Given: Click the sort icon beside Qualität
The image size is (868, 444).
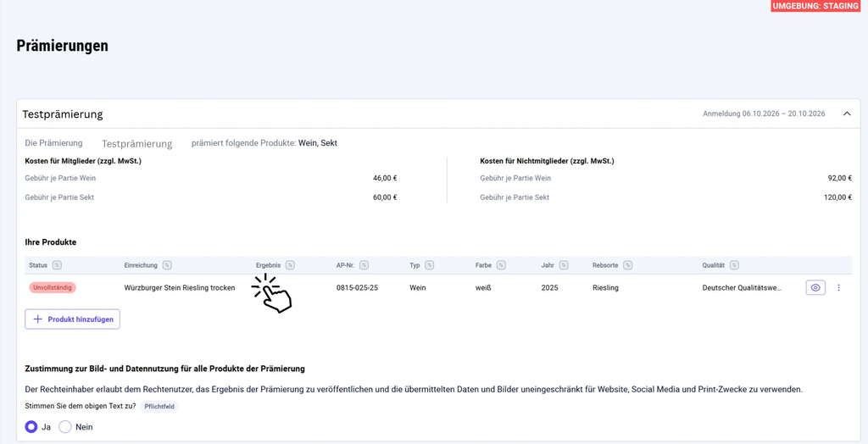Looking at the screenshot, I should (x=734, y=265).
